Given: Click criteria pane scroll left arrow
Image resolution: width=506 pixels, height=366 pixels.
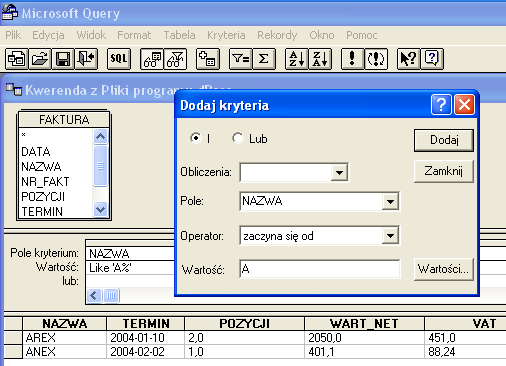Looking at the screenshot, I should click(94, 295).
